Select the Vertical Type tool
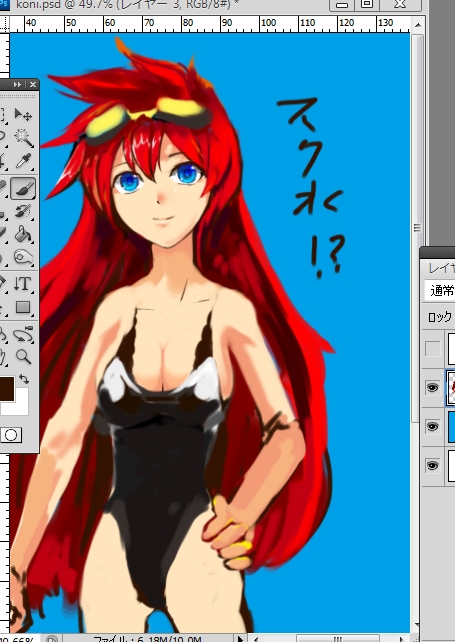 (23, 283)
